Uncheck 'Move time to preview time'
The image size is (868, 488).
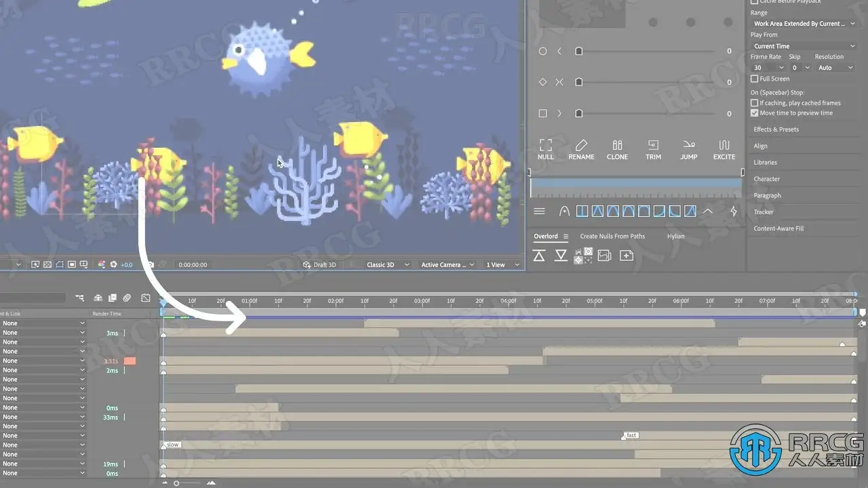click(755, 113)
